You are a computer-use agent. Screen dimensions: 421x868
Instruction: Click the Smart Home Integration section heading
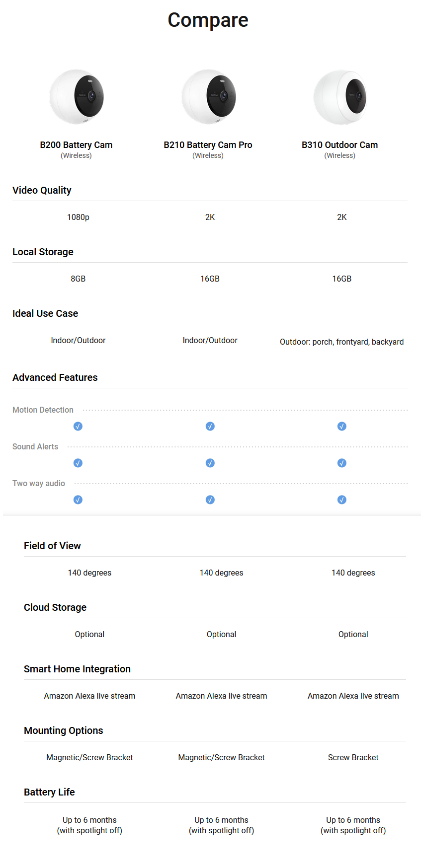(77, 669)
